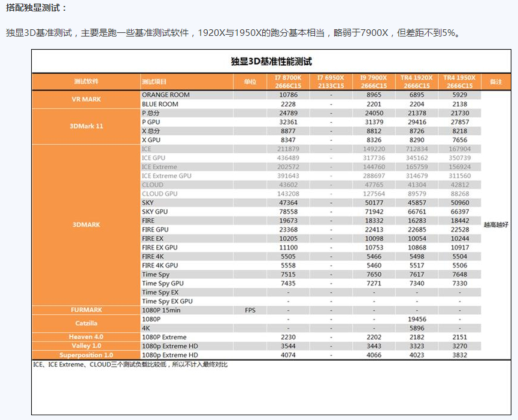Select the 'P 总分' test item

(x=151, y=113)
